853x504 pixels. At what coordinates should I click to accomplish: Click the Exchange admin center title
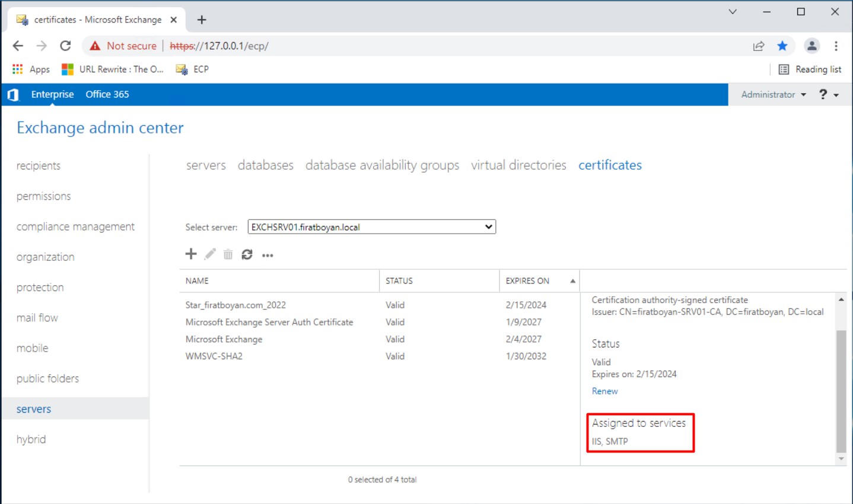(x=100, y=128)
